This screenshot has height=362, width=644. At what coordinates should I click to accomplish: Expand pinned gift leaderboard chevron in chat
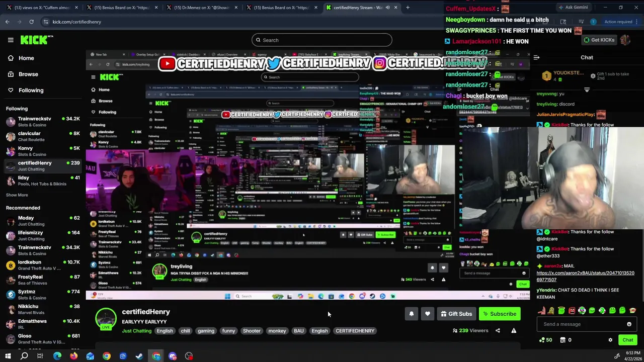click(x=587, y=89)
